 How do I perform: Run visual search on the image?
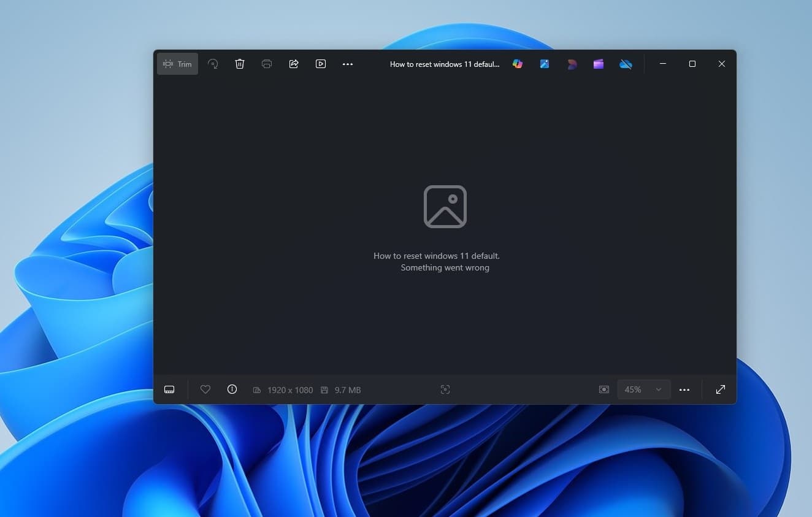(445, 389)
